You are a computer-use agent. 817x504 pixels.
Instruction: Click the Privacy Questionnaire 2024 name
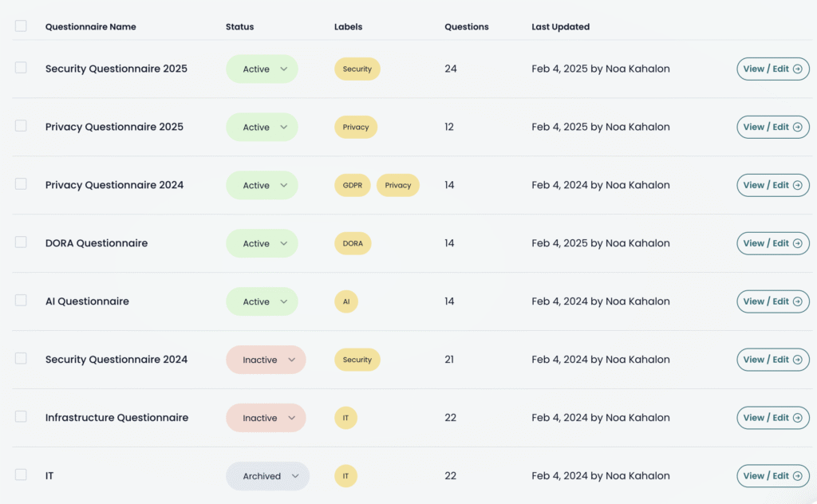click(114, 185)
